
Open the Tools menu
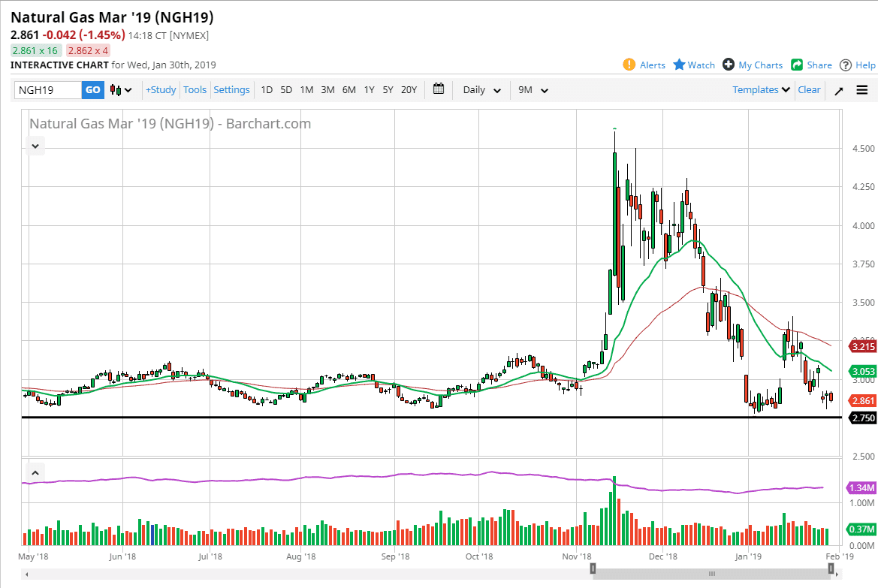[195, 89]
